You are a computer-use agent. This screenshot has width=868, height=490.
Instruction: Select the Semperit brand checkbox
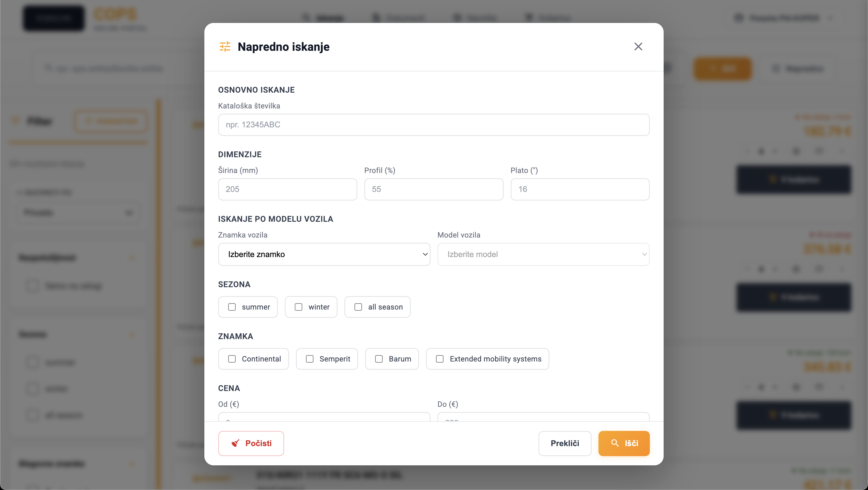[310, 359]
